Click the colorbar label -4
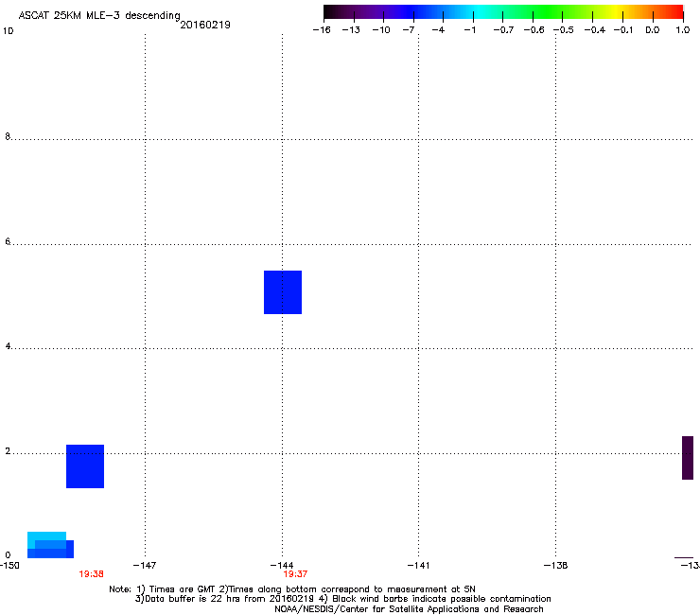The image size is (700, 615). click(438, 30)
